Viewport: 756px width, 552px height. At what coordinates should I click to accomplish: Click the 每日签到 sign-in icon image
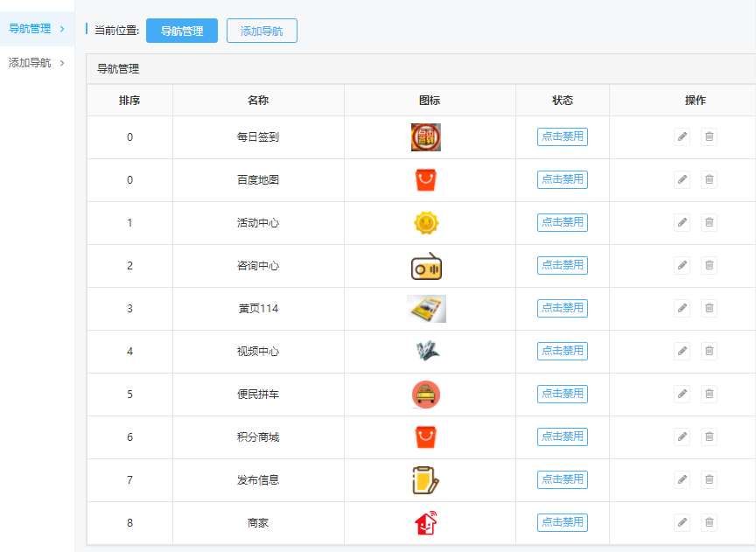pos(426,137)
